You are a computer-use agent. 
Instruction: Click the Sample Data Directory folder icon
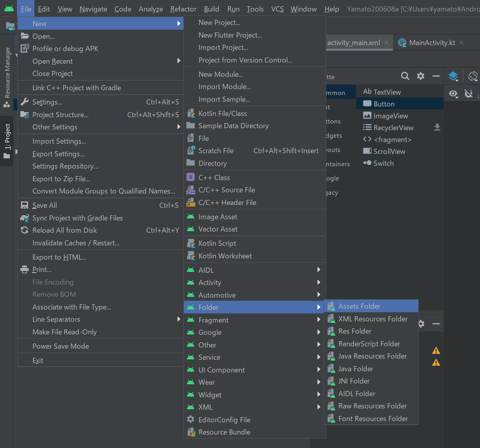tap(191, 126)
